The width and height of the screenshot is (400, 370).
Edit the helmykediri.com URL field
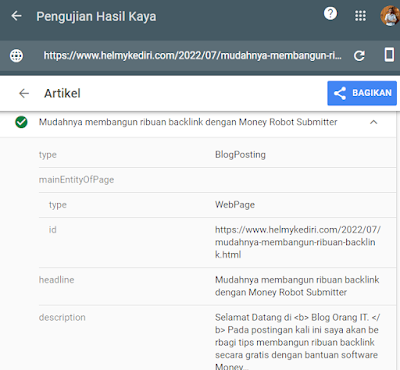[x=192, y=55]
